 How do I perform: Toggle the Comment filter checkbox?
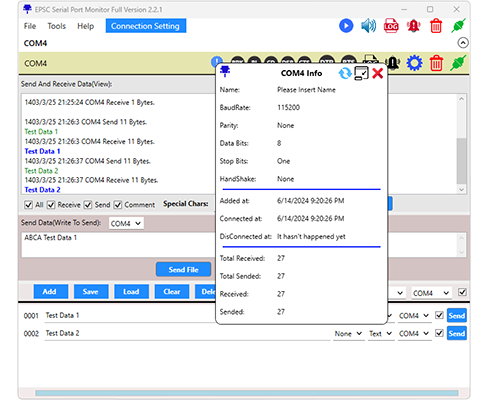coord(118,205)
